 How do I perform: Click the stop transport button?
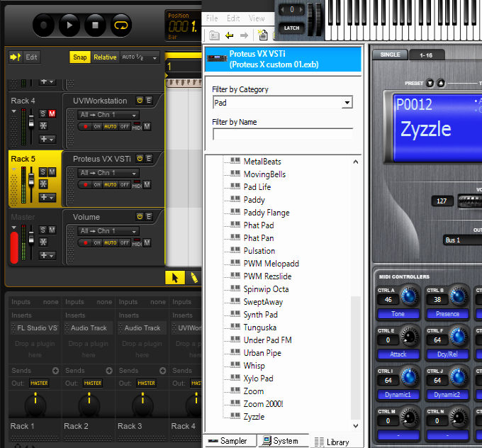[x=95, y=26]
